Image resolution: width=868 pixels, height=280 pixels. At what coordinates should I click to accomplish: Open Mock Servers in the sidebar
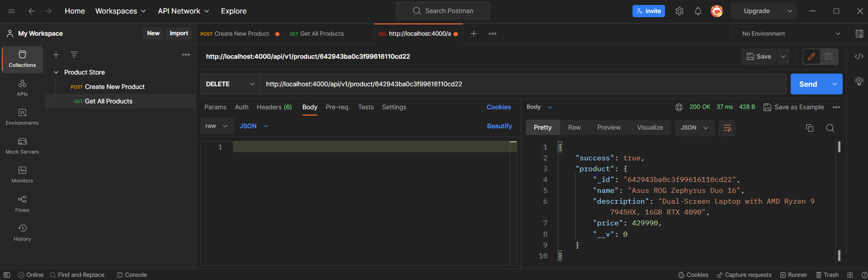click(22, 145)
